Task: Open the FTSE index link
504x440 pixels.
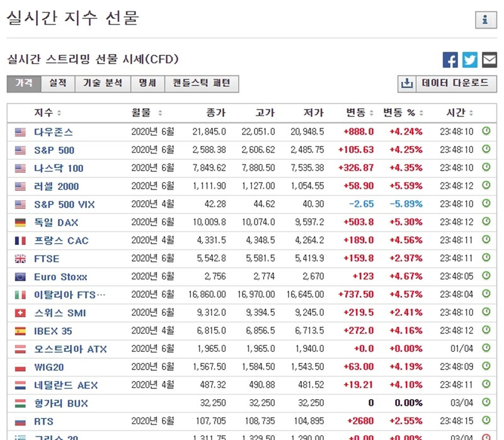Action: coord(47,259)
